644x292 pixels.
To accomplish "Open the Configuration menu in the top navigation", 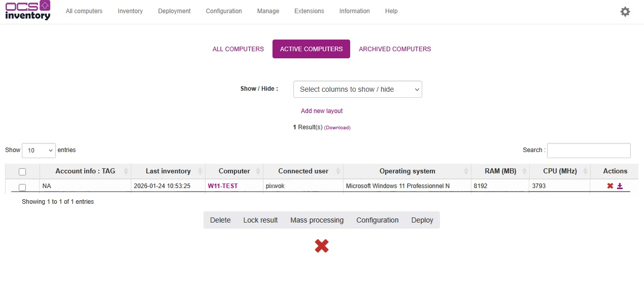I will [x=224, y=11].
